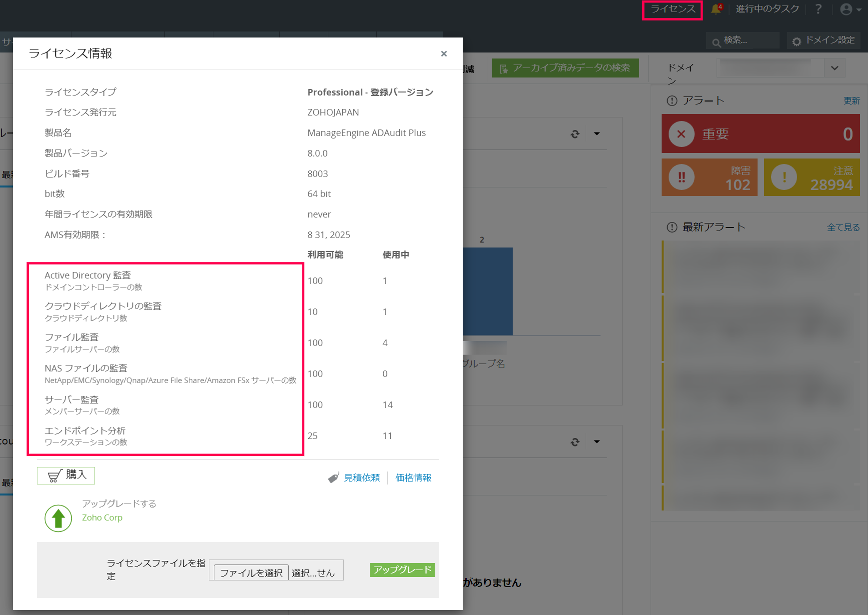Click the shopping cart purchase icon
Image resolution: width=868 pixels, height=615 pixels.
[x=54, y=476]
